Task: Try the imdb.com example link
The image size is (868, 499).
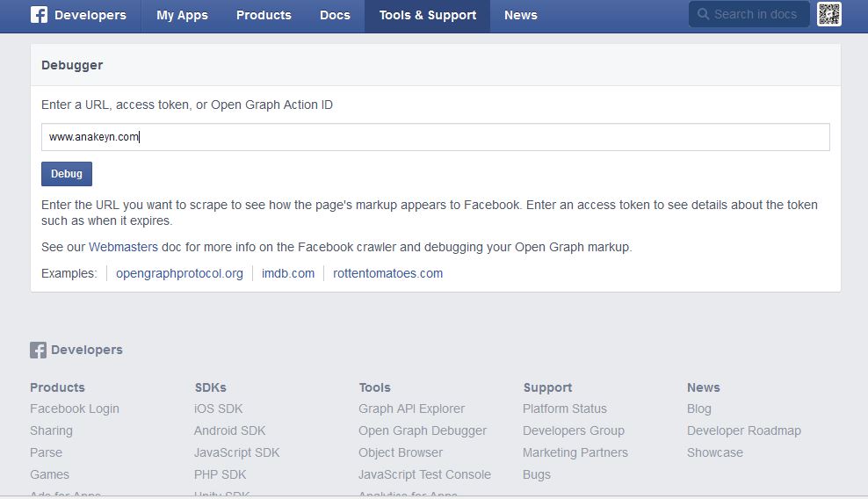Action: pos(288,273)
